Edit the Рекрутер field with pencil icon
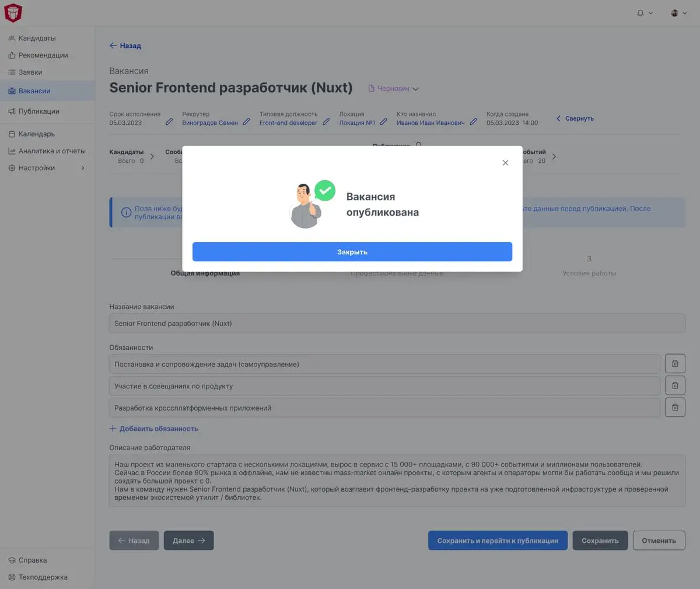The width and height of the screenshot is (700, 589). click(x=246, y=122)
